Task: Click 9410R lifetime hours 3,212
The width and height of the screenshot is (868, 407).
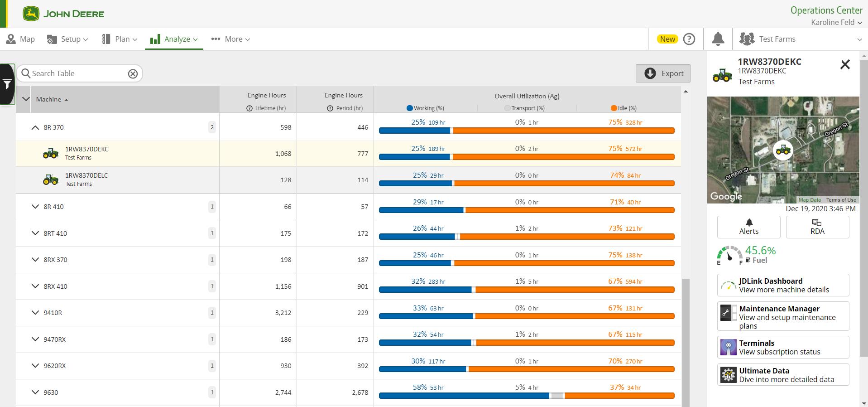Action: (283, 313)
